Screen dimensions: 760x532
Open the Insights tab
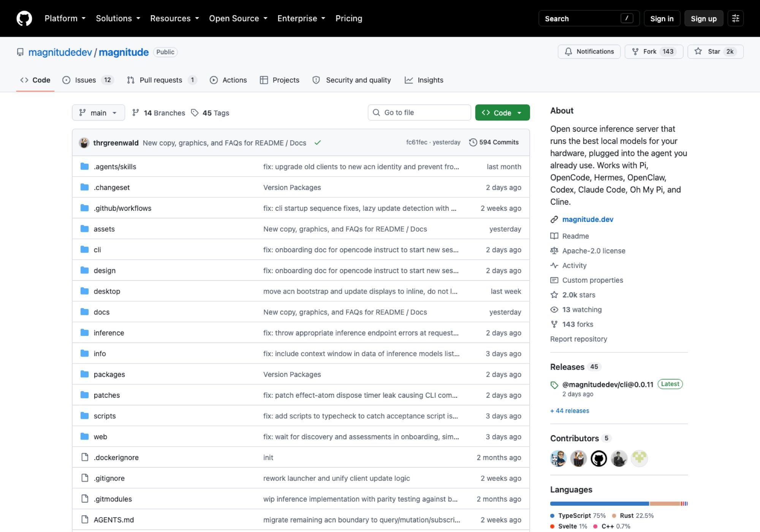pos(424,80)
